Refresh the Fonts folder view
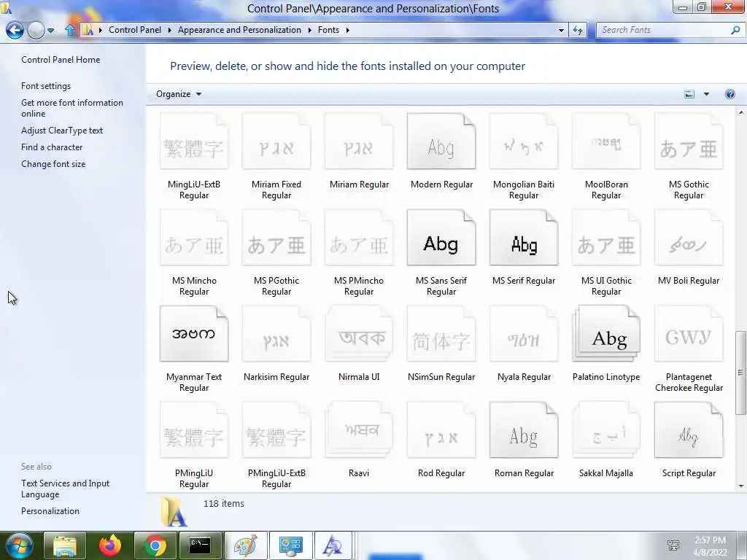Viewport: 747px width, 560px height. coord(578,30)
